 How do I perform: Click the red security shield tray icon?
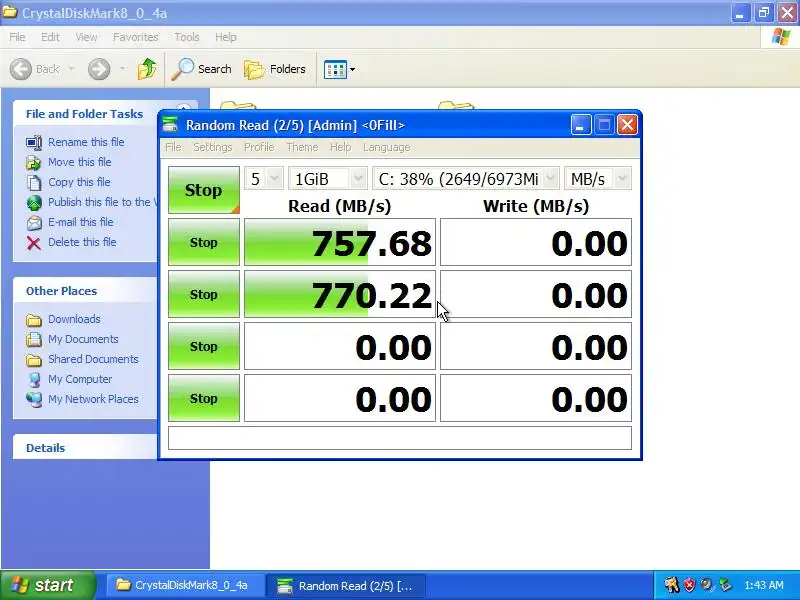689,585
